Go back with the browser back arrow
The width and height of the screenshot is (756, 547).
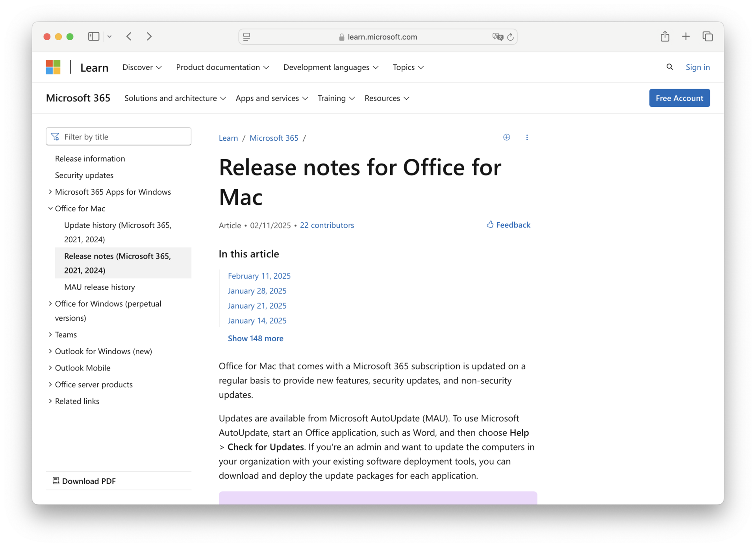129,36
